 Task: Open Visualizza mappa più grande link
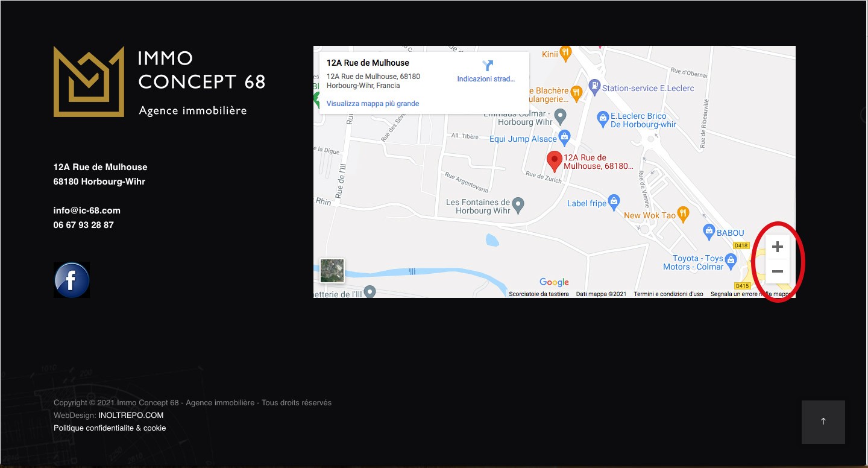click(x=373, y=104)
